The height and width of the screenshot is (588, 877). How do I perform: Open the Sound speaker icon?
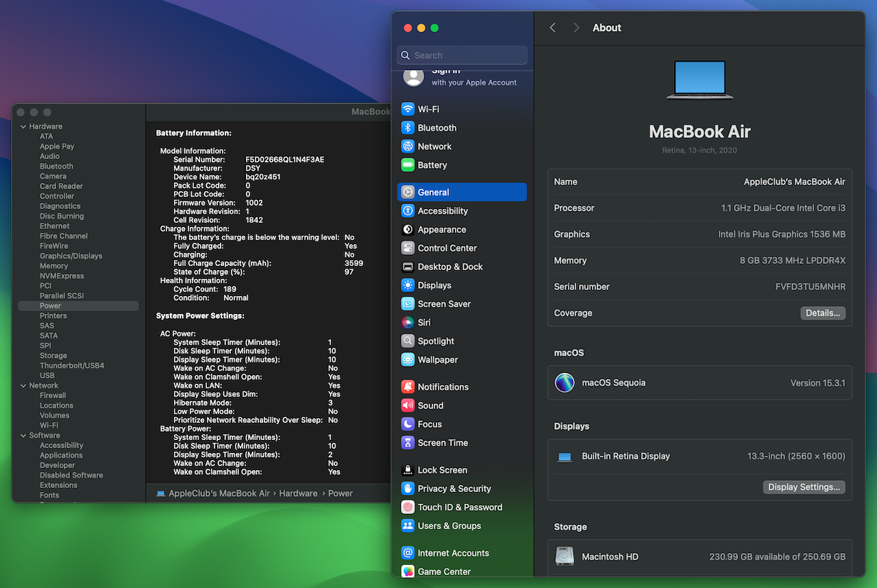pos(408,405)
